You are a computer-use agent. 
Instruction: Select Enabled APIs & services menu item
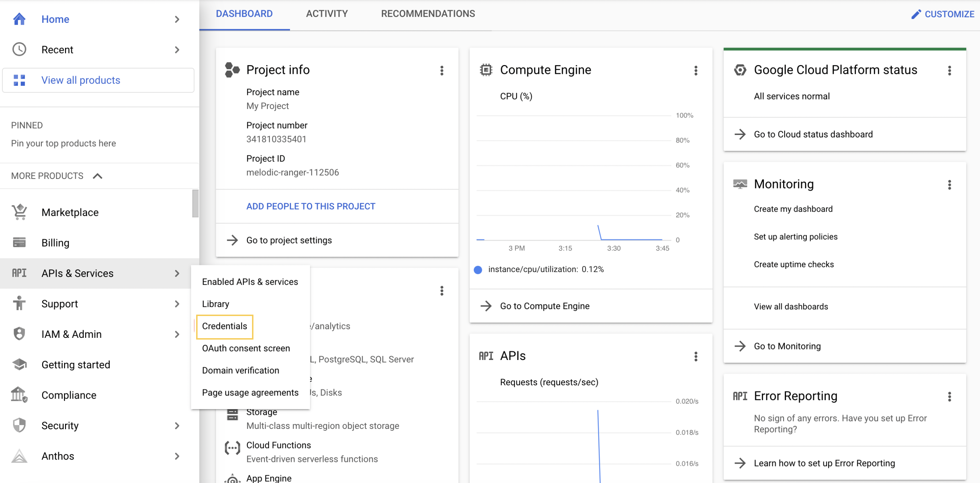coord(250,282)
